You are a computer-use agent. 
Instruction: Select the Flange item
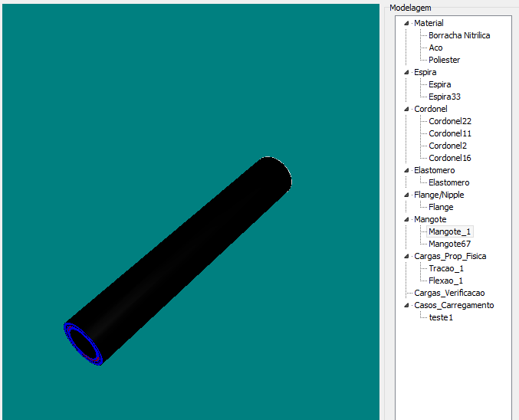[x=441, y=207]
